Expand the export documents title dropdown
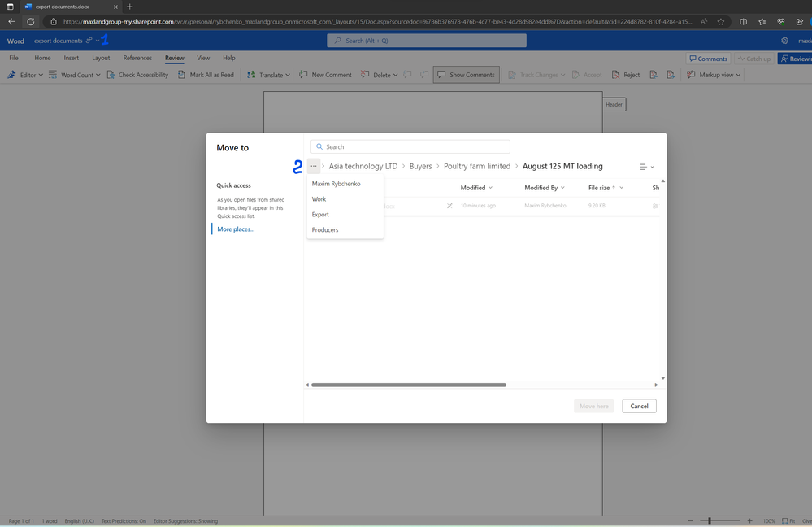 pos(98,41)
